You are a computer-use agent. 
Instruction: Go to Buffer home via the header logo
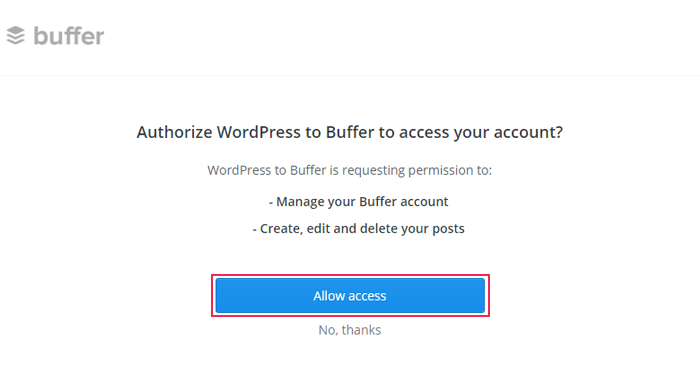tap(55, 36)
